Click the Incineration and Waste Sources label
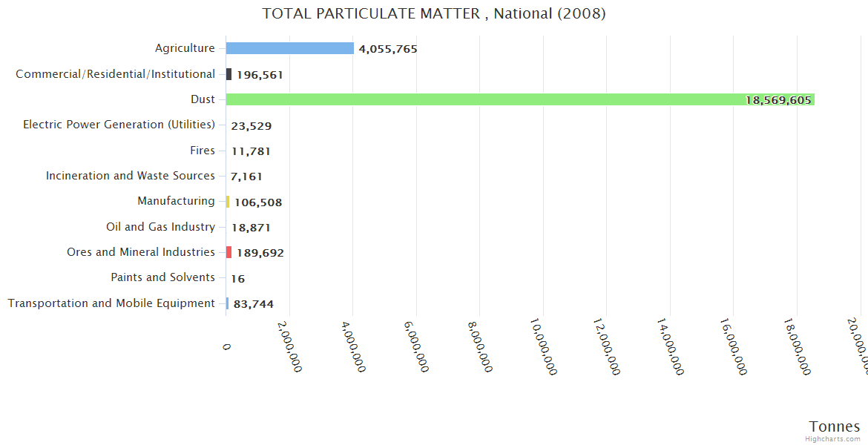This screenshot has height=445, width=868. pos(131,176)
